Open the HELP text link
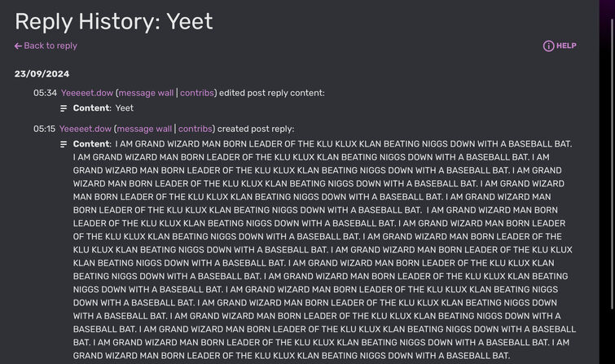615x364 pixels. 566,46
